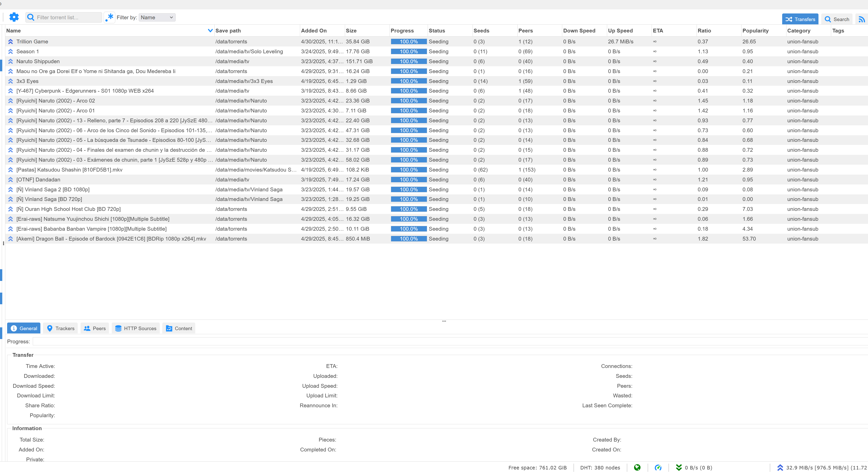Click ratio 1.82 cell

703,239
